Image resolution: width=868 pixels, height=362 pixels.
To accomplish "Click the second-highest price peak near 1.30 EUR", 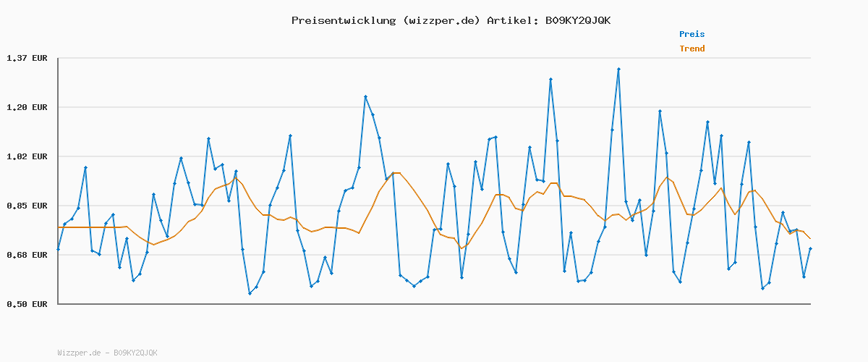I will point(550,80).
